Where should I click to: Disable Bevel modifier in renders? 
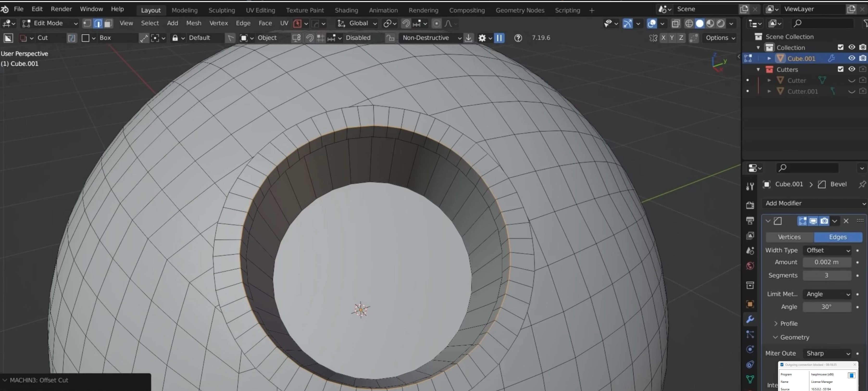coord(824,221)
